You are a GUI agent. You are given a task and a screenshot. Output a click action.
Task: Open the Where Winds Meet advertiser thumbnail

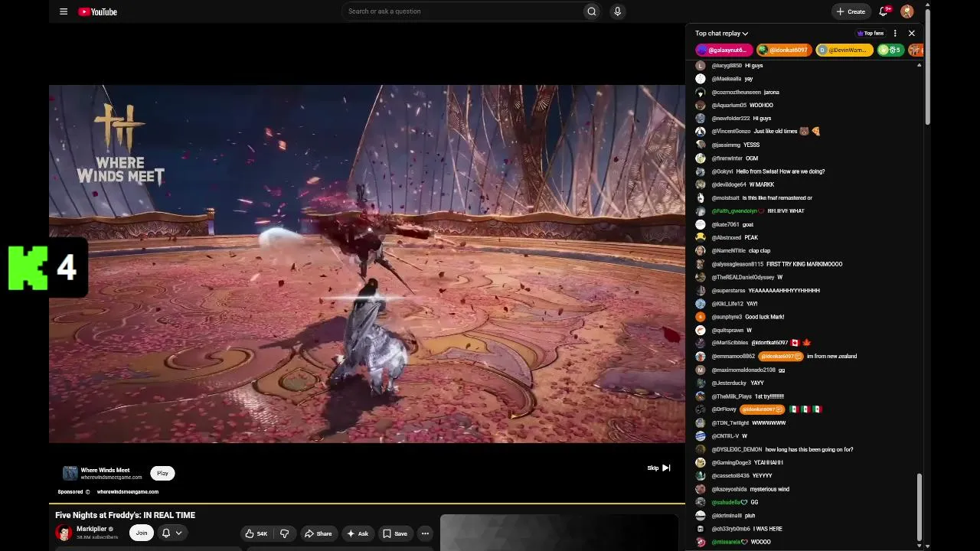(70, 473)
